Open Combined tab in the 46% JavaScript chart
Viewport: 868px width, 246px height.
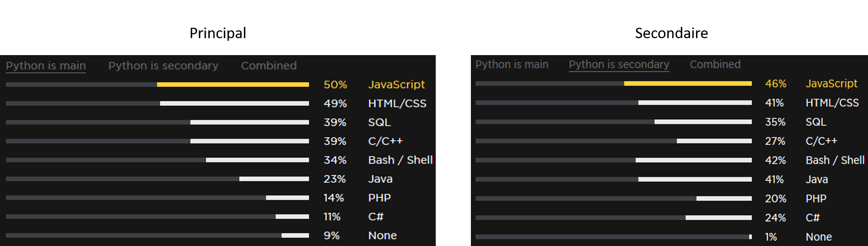[715, 65]
